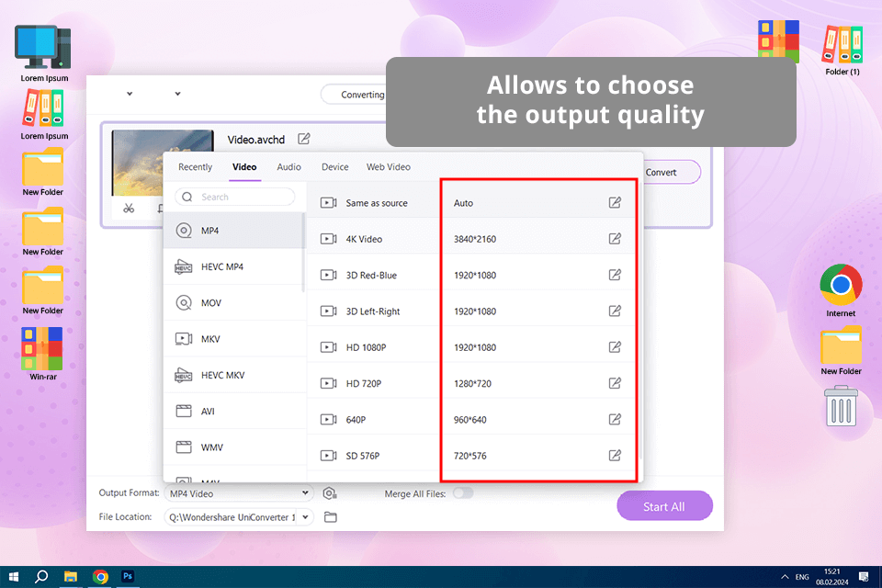Image resolution: width=882 pixels, height=588 pixels.
Task: Rename Video.avchd with the edit icon
Action: pyautogui.click(x=304, y=139)
